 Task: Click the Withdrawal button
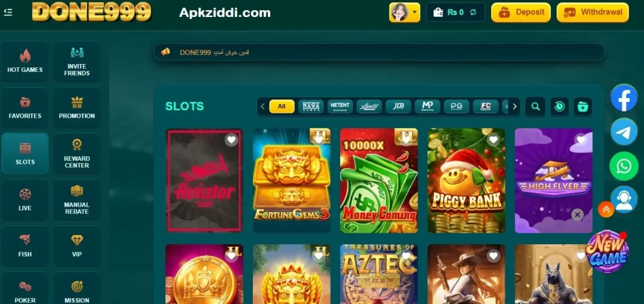pos(592,13)
